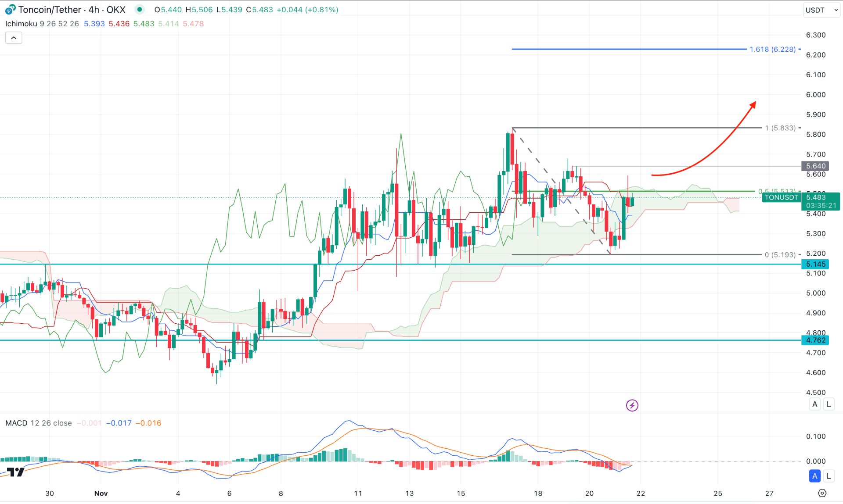Click the MACD value -0.017 in legend
This screenshot has height=504, width=843.
119,423
